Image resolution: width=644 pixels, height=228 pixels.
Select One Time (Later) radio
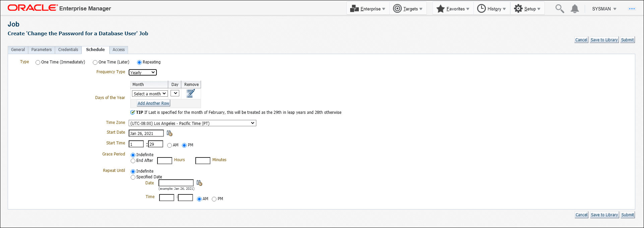tap(95, 62)
